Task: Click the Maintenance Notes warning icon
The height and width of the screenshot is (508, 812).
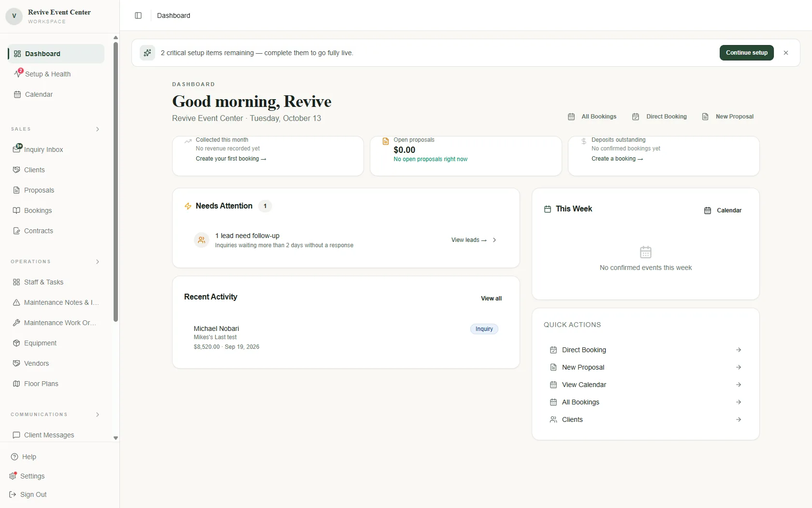Action: pos(16,302)
